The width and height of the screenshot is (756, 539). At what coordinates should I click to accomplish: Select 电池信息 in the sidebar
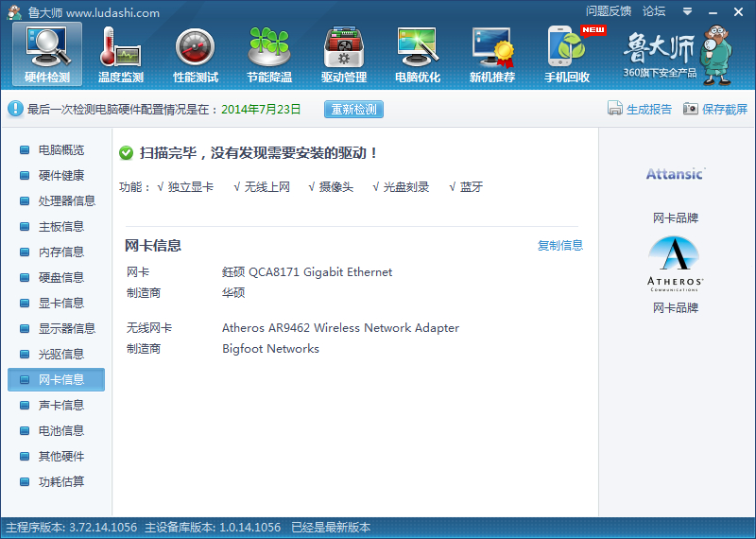[56, 431]
